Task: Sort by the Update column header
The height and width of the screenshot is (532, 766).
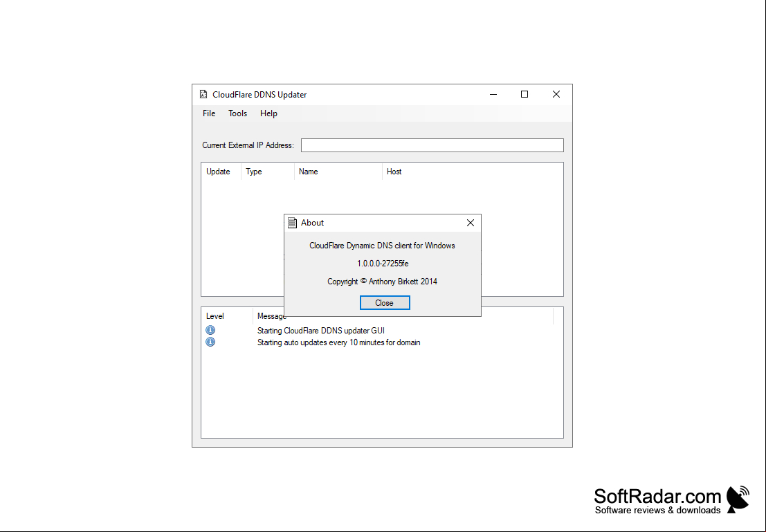Action: [x=221, y=172]
